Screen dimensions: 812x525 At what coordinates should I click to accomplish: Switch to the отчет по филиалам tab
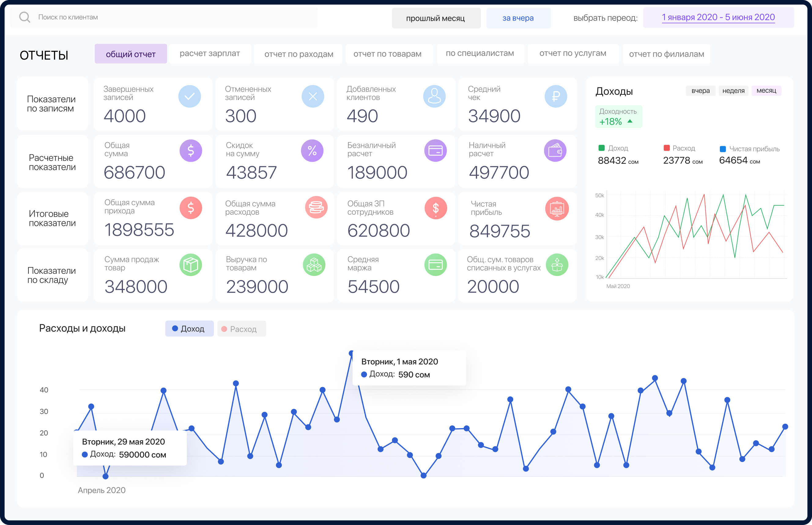(x=666, y=54)
